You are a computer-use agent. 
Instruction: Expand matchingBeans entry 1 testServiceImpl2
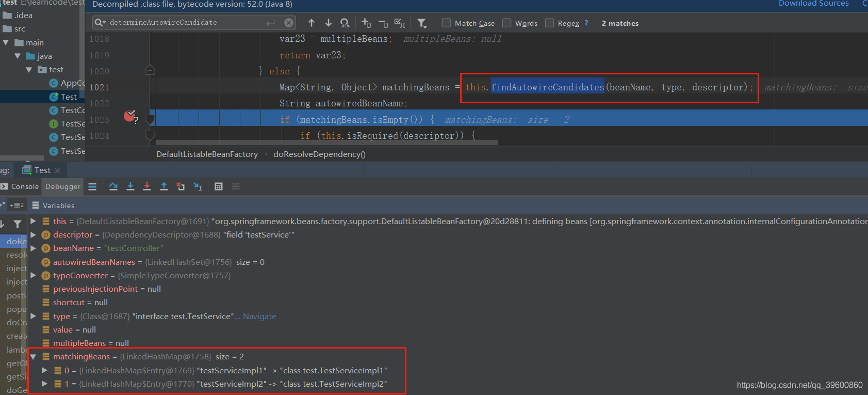click(x=44, y=384)
